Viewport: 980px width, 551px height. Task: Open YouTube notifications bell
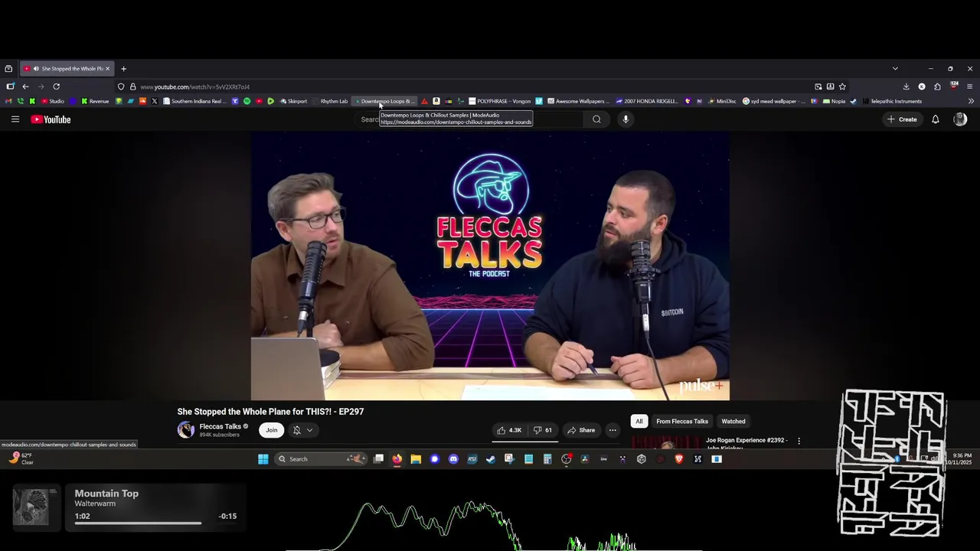(935, 119)
